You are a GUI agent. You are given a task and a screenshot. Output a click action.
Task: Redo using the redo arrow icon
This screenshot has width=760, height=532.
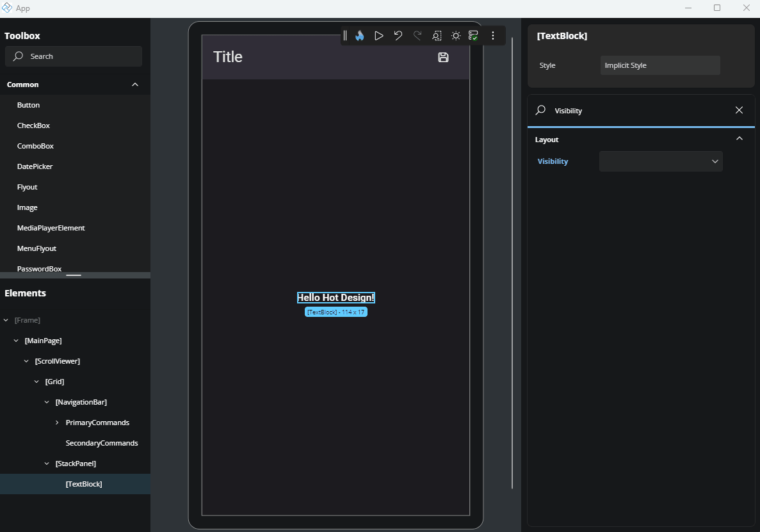(417, 35)
